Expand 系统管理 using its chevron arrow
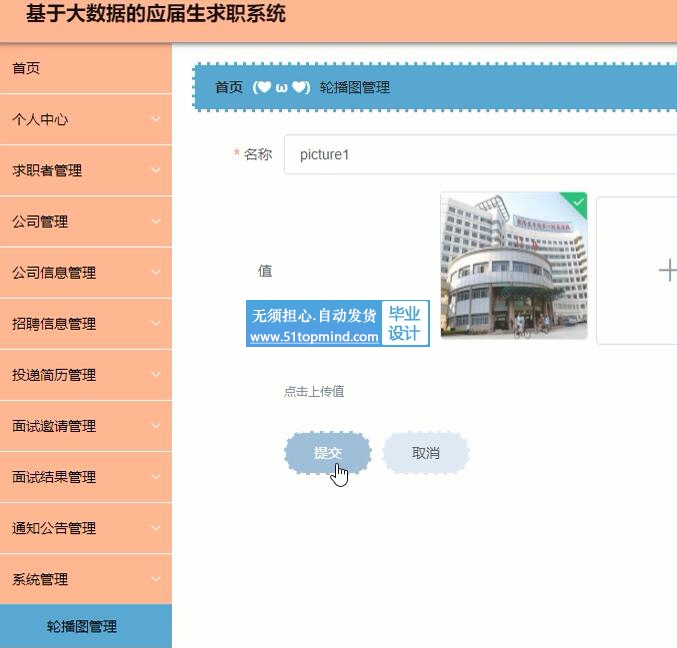This screenshot has width=677, height=648. [156, 579]
